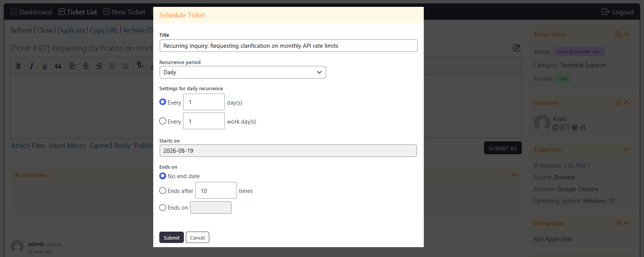This screenshot has width=644, height=257.
Task: Align text right in reply editor
Action: coord(99,66)
